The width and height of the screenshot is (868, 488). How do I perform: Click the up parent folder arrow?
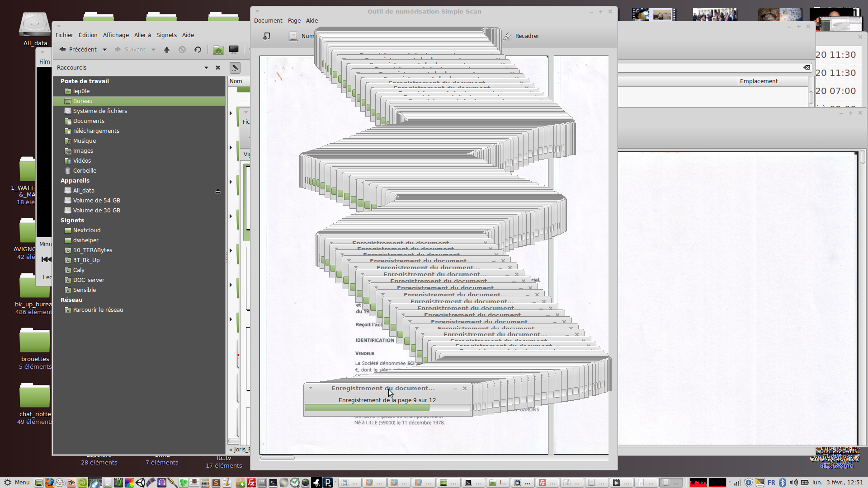click(x=167, y=50)
